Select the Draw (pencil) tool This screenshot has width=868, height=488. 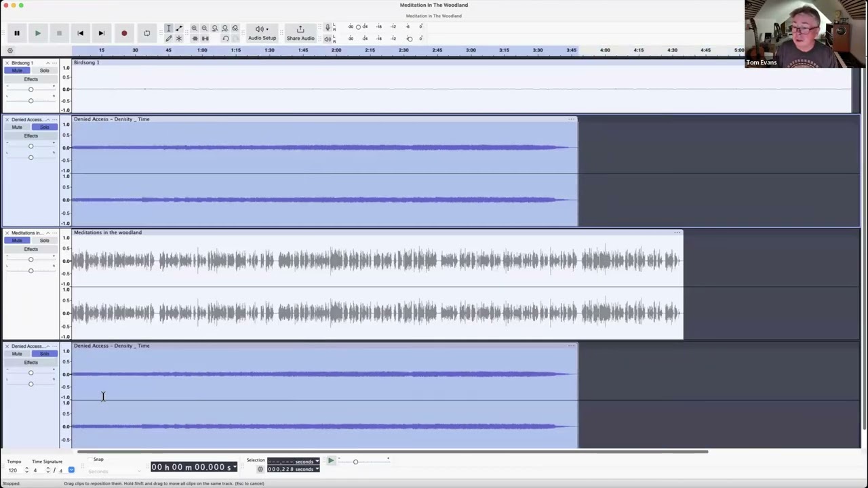point(169,38)
